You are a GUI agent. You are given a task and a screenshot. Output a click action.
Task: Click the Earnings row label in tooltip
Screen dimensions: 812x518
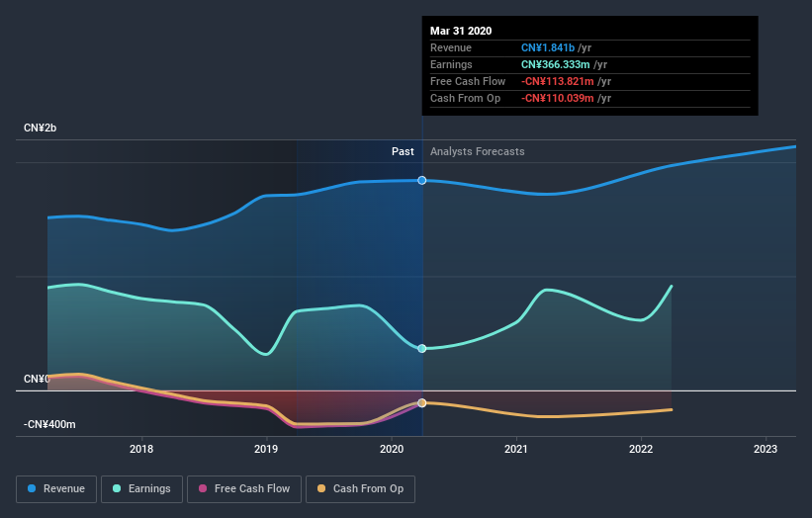(x=451, y=64)
